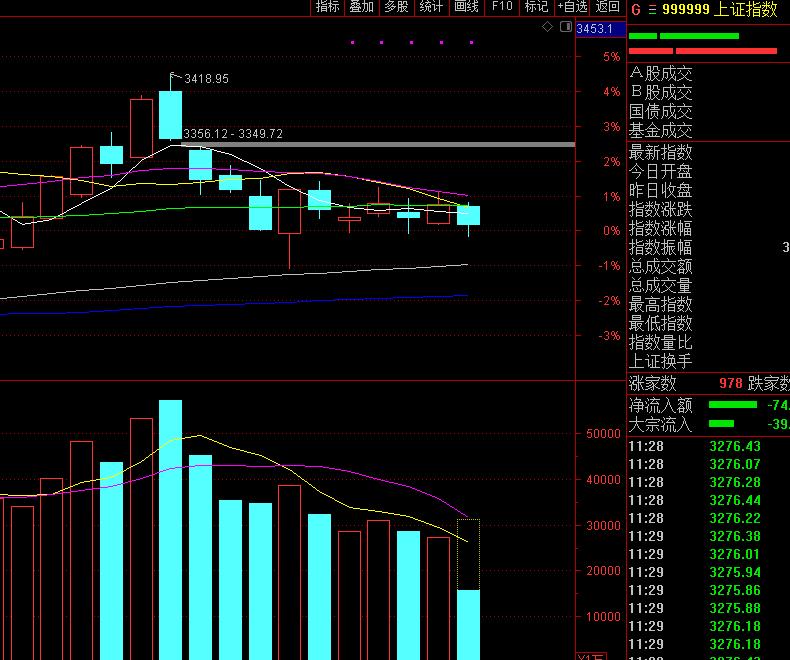Activate the 画线 drawing tool
This screenshot has height=660, width=790.
466,7
